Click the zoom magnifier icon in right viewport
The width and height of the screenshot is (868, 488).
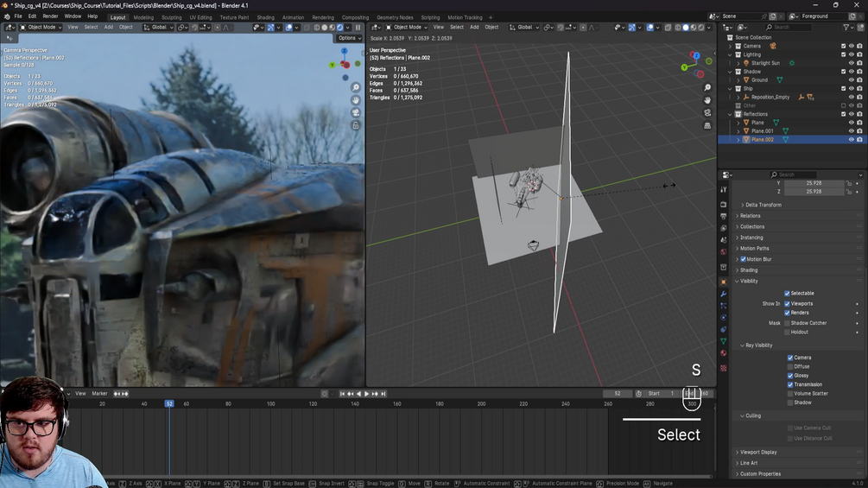707,88
